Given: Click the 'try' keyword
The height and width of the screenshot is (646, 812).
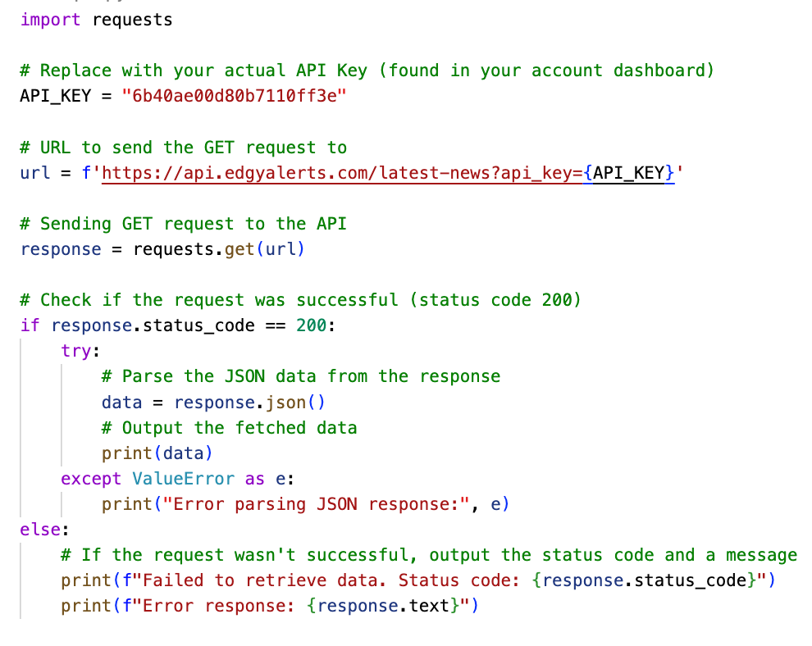Looking at the screenshot, I should (x=76, y=351).
